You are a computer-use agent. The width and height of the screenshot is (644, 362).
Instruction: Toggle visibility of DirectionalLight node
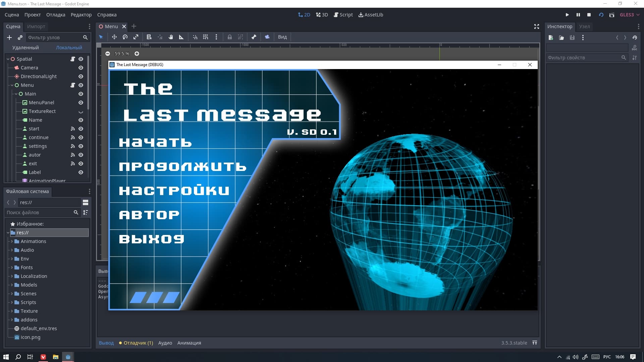tap(81, 76)
